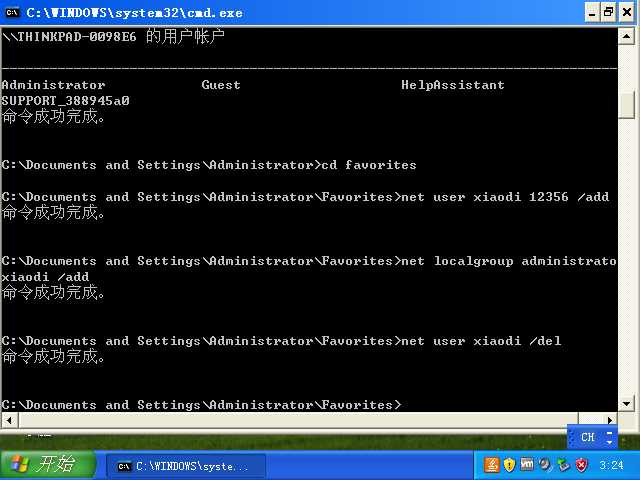The image size is (640, 480).
Task: Minimize the cmd.exe window
Action: coord(591,13)
